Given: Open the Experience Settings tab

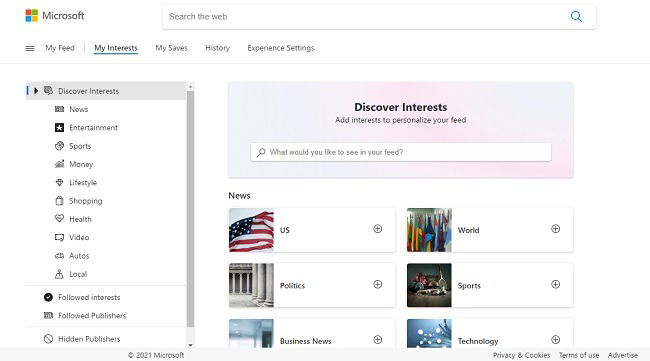Looking at the screenshot, I should [281, 48].
